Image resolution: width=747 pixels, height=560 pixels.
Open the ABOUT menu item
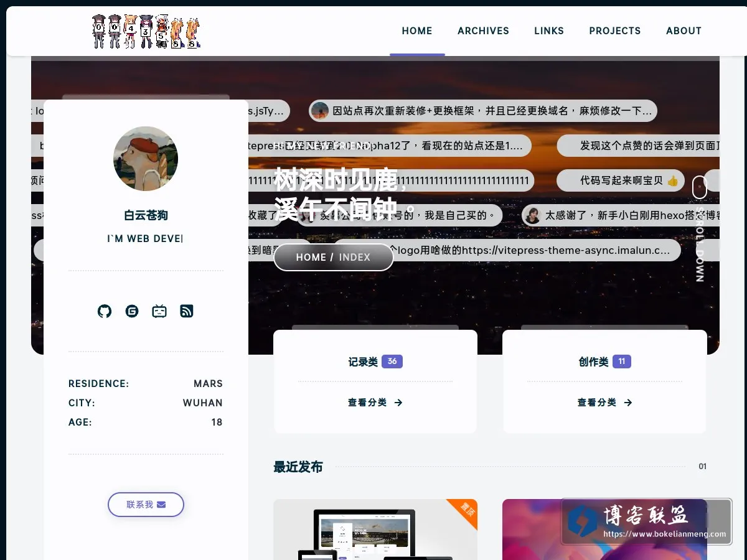tap(684, 30)
